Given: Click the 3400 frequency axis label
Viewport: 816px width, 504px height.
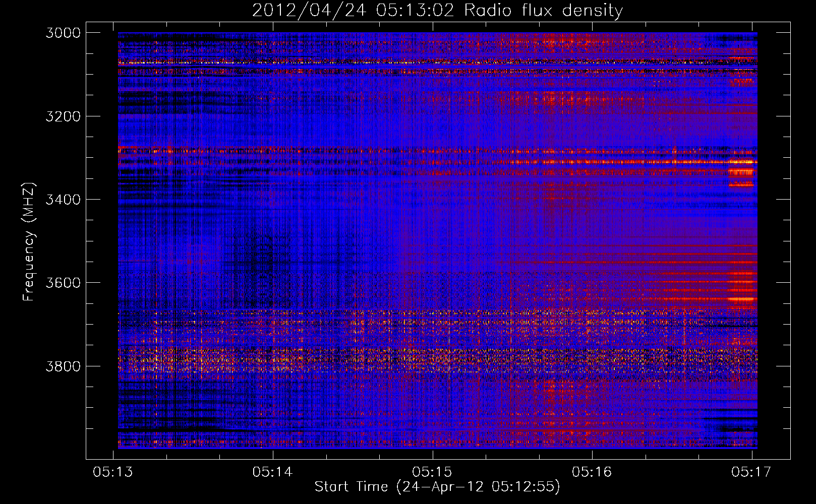Looking at the screenshot, I should tap(63, 200).
